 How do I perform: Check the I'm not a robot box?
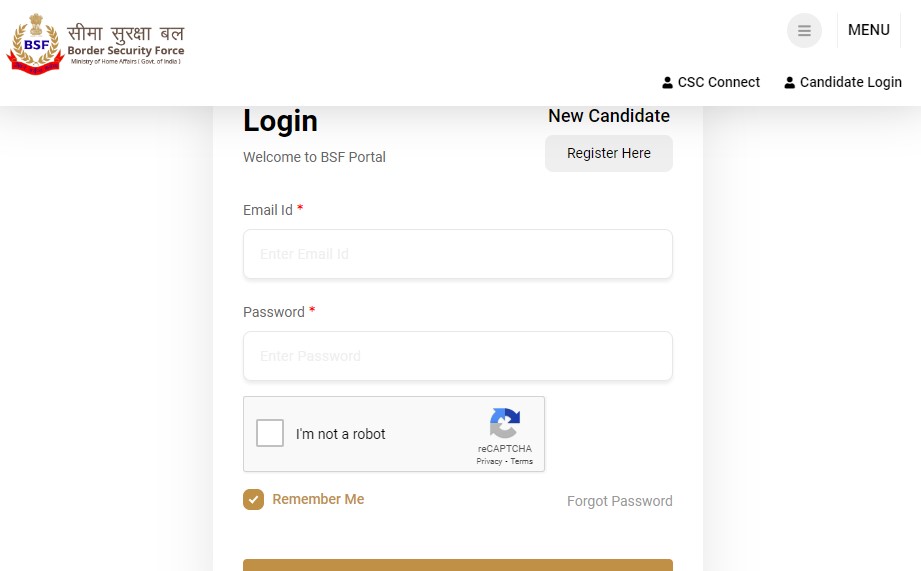(270, 433)
